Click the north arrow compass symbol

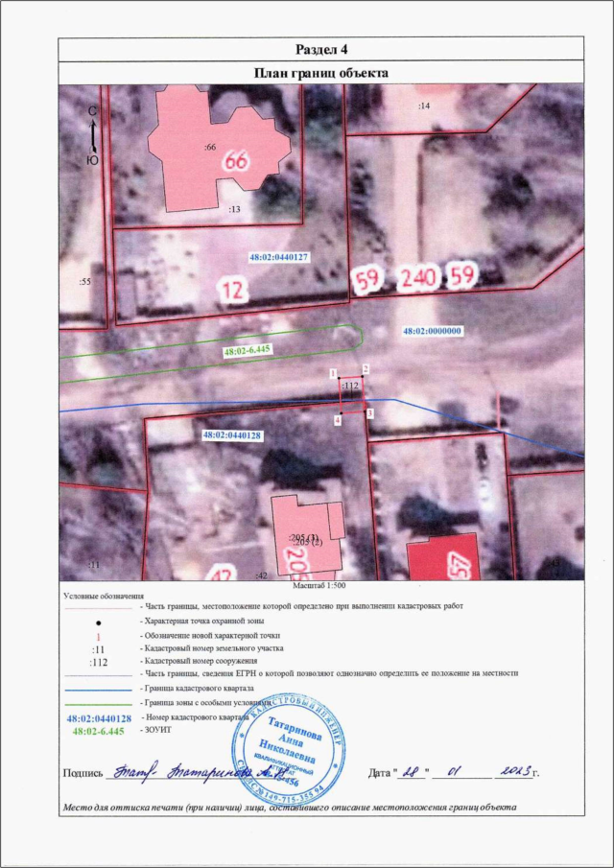(93, 134)
